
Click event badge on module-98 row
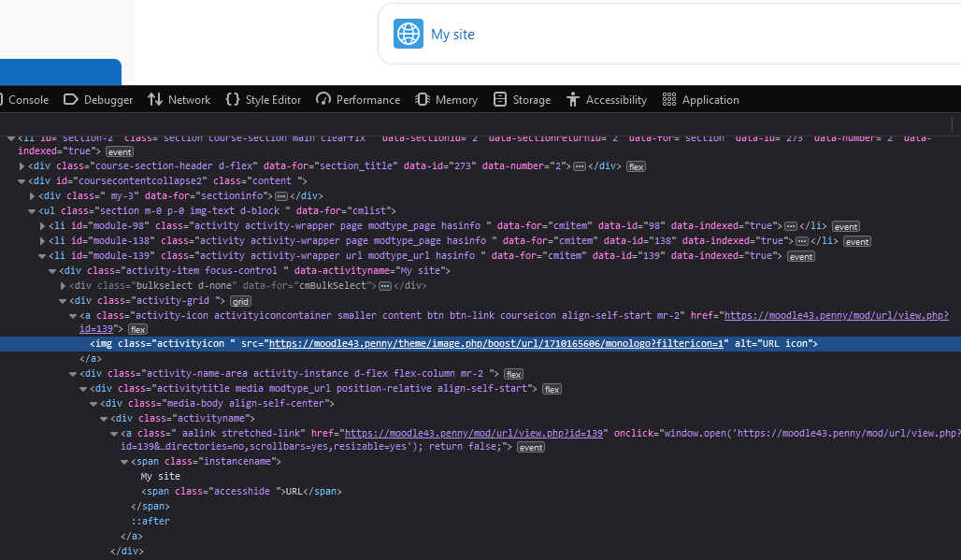(846, 226)
